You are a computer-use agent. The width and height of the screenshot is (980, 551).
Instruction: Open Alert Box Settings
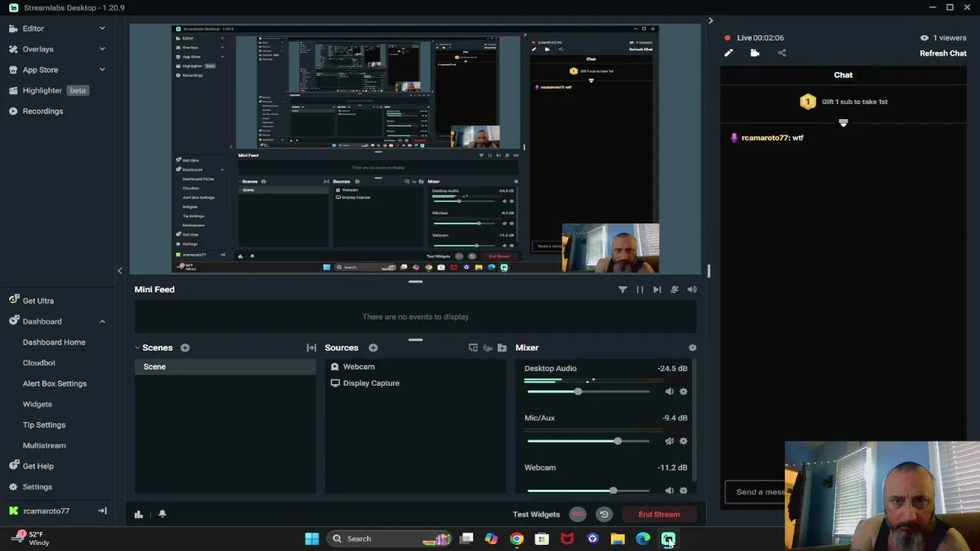pos(54,383)
